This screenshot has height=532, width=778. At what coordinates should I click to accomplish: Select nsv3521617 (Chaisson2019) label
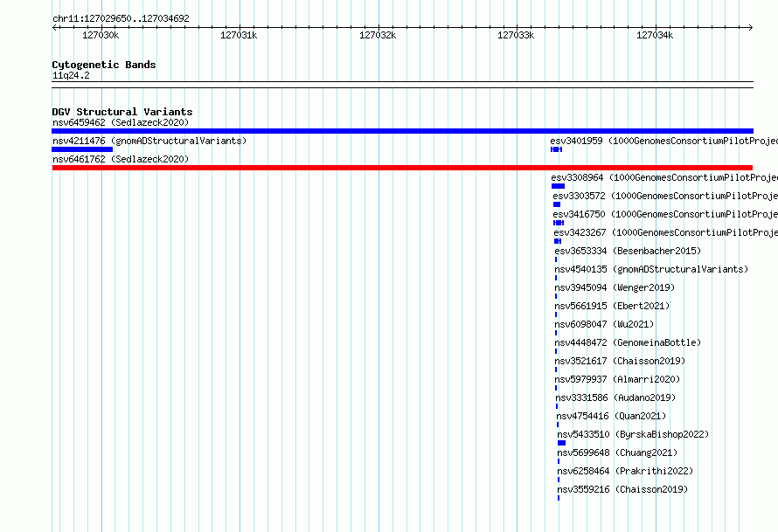pyautogui.click(x=620, y=361)
